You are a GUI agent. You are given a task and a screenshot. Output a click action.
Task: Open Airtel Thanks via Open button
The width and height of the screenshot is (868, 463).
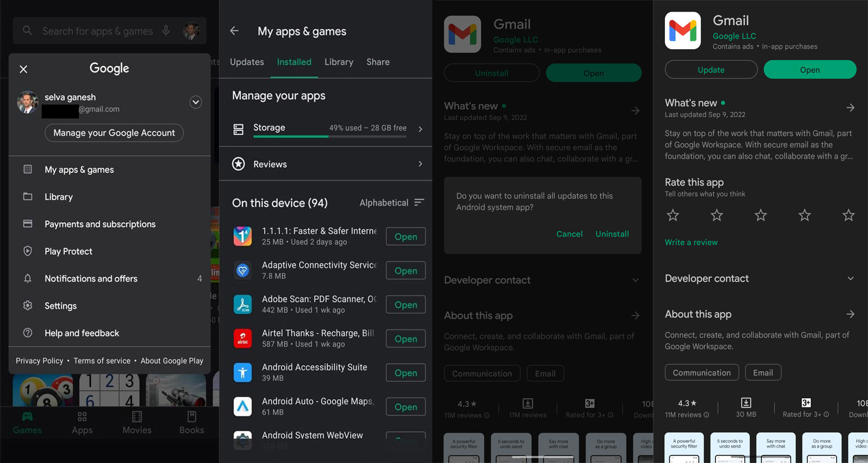tap(406, 339)
